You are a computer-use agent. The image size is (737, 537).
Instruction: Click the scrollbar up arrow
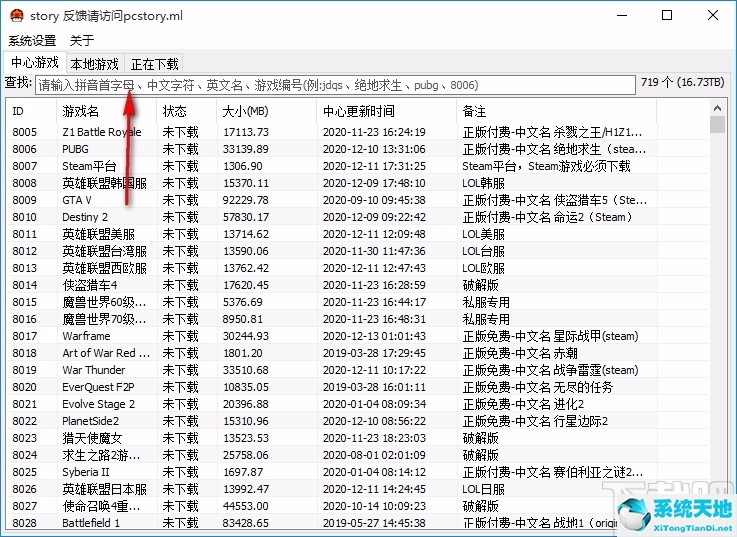point(717,108)
